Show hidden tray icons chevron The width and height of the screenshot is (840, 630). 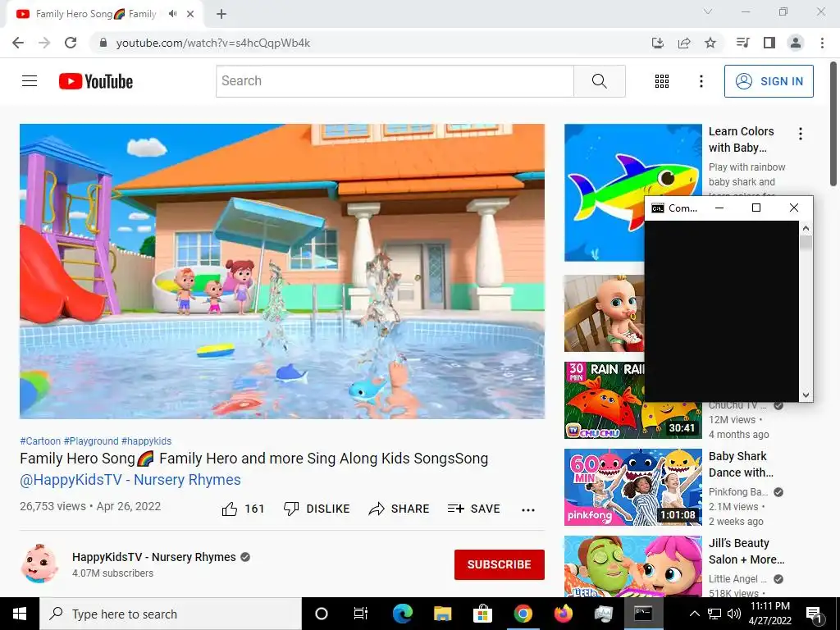pos(694,614)
